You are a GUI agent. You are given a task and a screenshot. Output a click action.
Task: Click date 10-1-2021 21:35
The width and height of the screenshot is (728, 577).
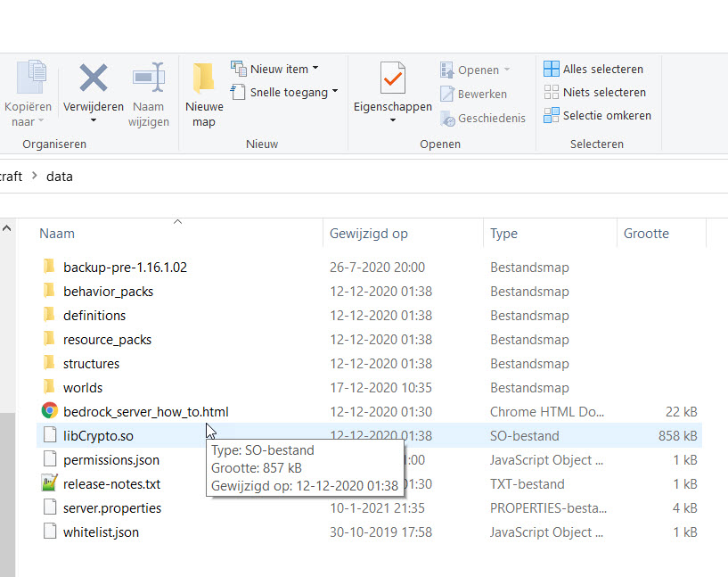click(x=377, y=508)
